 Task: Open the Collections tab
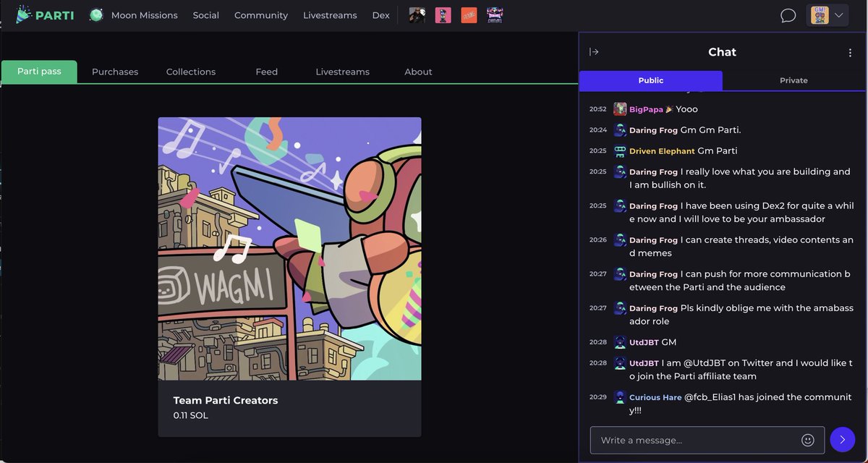(191, 72)
